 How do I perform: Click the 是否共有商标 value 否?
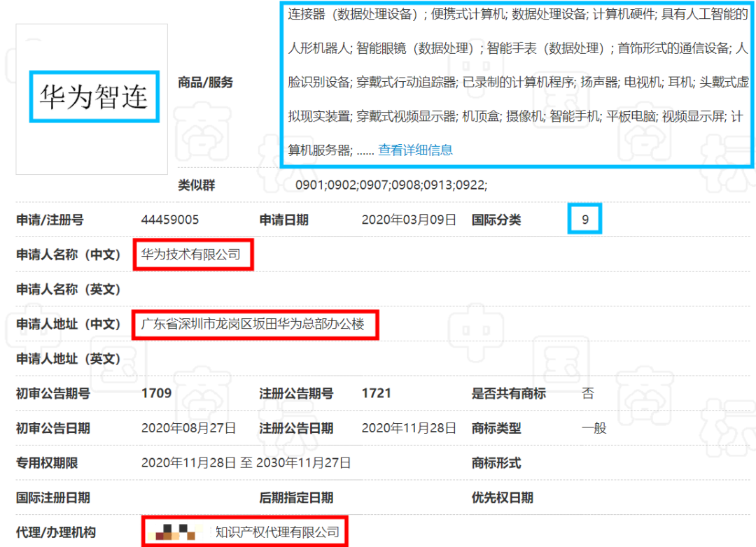[x=588, y=393]
